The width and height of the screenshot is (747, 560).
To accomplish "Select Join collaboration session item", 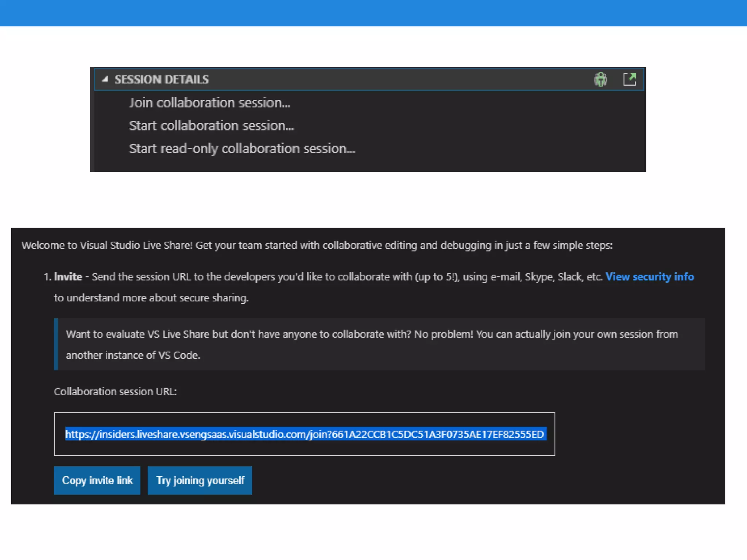I will [x=210, y=103].
